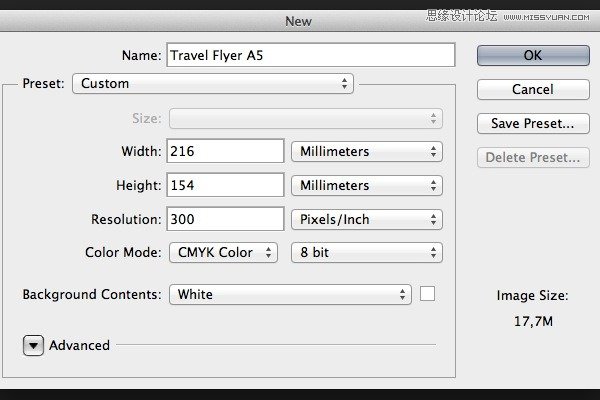This screenshot has height=400, width=600.
Task: Click the Width value field
Action: (x=226, y=151)
